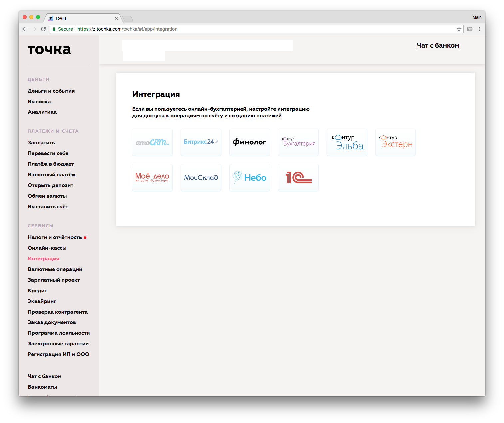Select Онлайн-кассы in sidebar

(47, 248)
